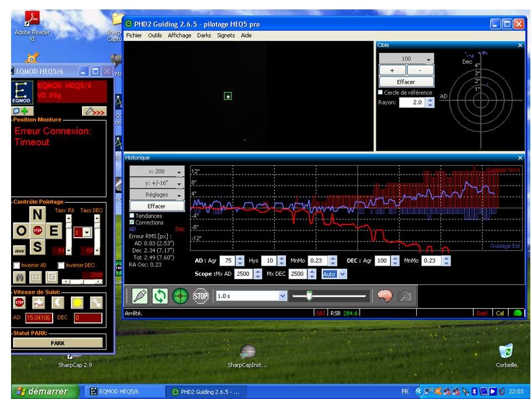The image size is (532, 399).
Task: Open the mosaic grid icon in EQMOD
Action: coord(35,277)
